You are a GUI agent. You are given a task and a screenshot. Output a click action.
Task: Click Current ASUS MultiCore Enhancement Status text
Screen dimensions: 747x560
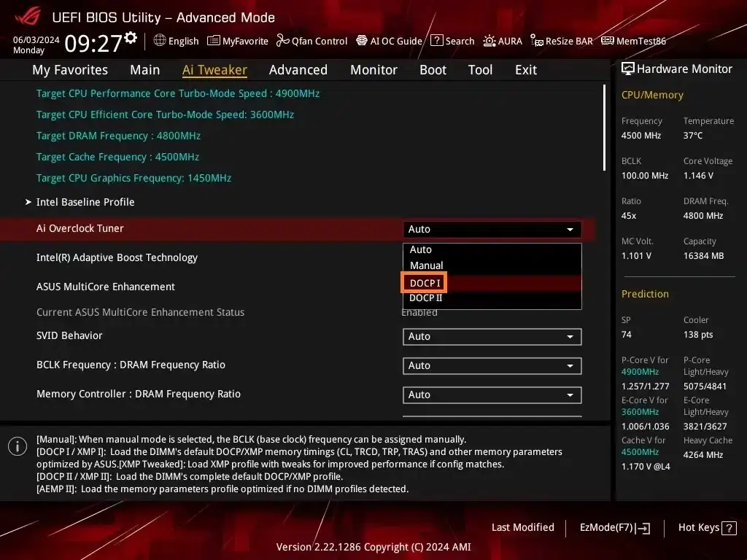(x=141, y=312)
